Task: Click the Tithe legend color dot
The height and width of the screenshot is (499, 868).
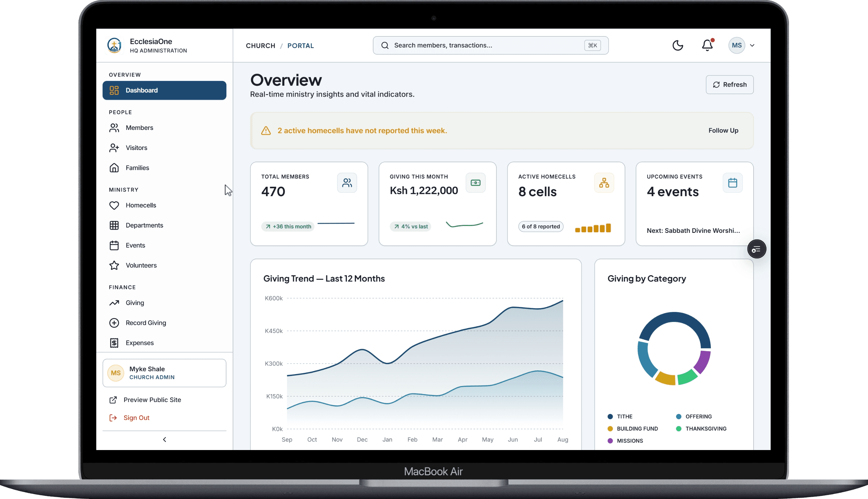Action: [610, 416]
